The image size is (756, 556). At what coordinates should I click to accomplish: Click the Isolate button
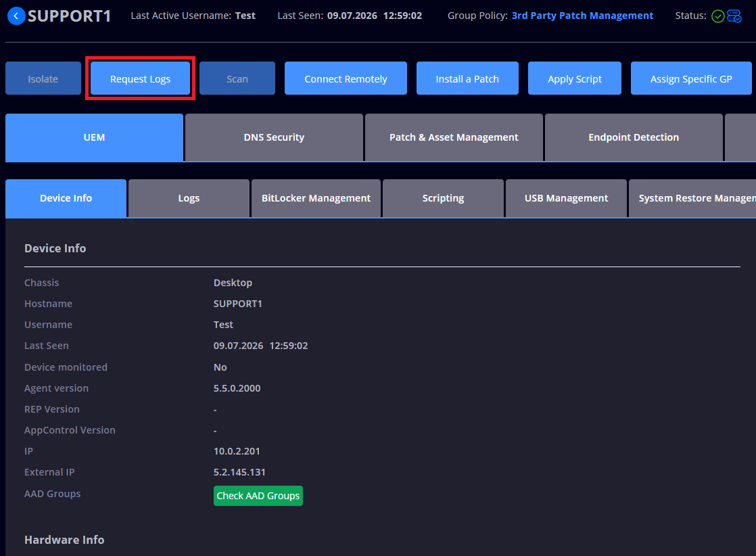click(x=43, y=78)
